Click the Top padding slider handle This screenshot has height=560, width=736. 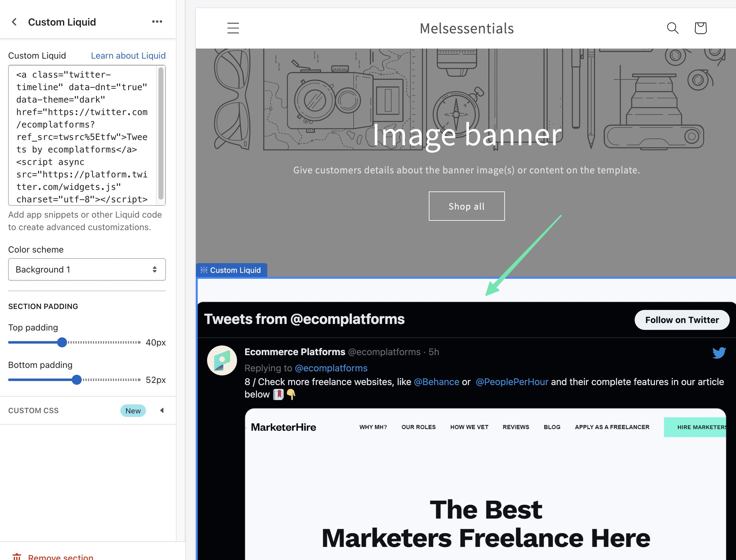tap(62, 342)
